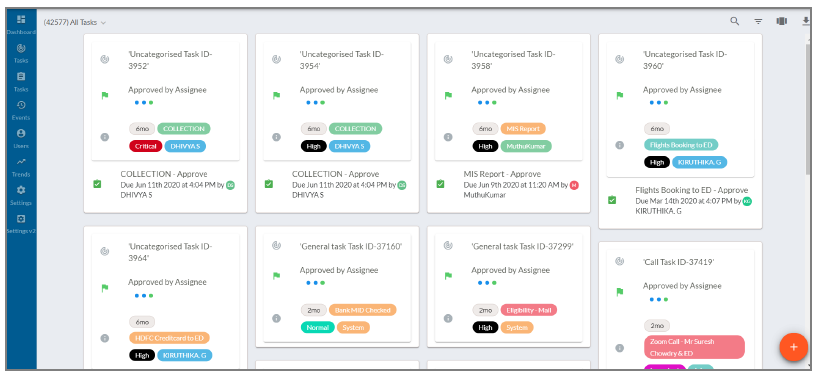Image resolution: width=824 pixels, height=380 pixels.
Task: Switch to board column view icon
Action: (782, 22)
